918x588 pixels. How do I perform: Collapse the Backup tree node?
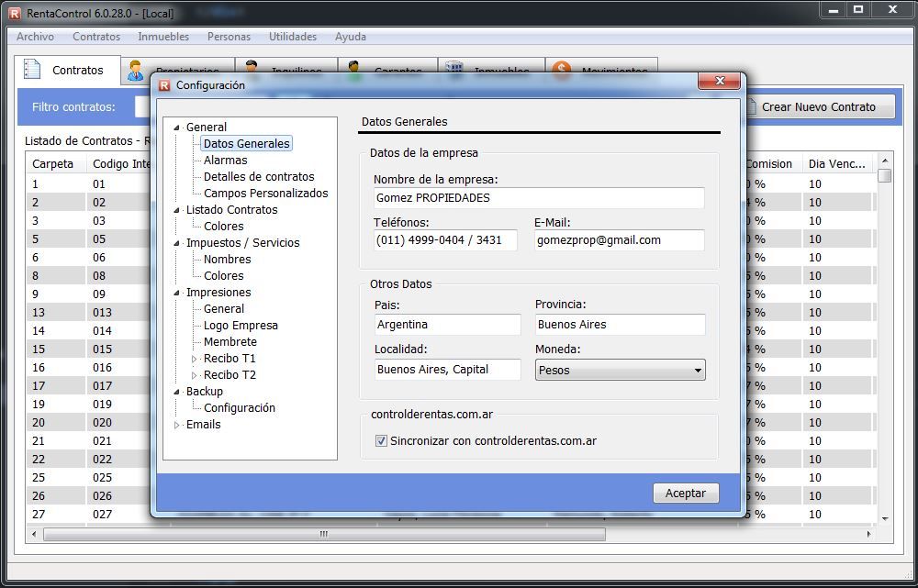[177, 392]
